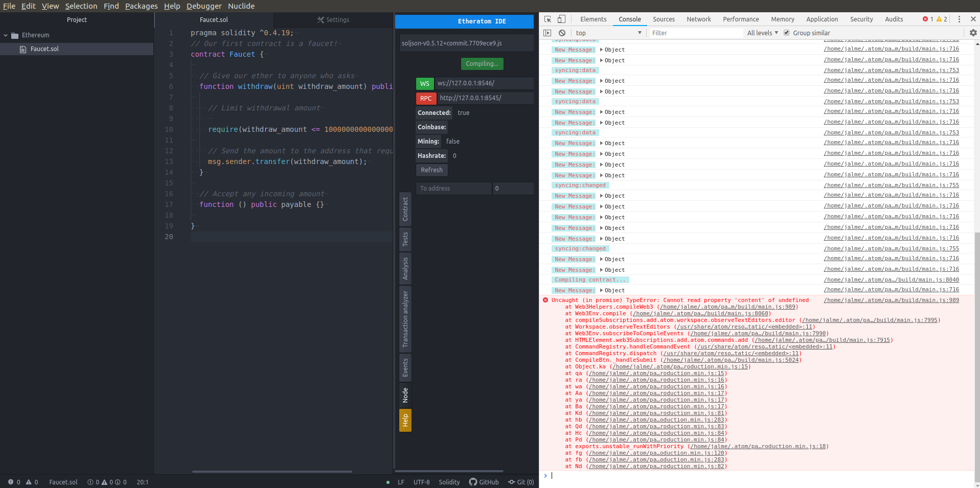Click the green connection status dot in the status bar
The height and width of the screenshot is (488, 980).
(388, 482)
